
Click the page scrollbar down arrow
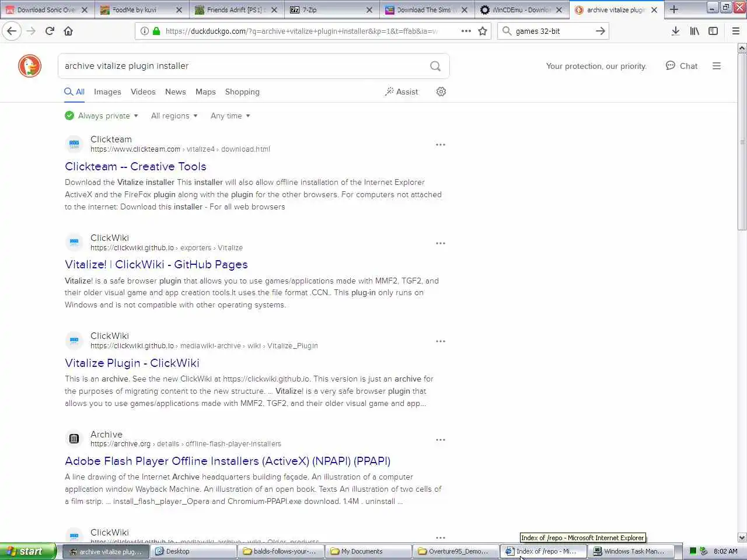click(x=742, y=538)
